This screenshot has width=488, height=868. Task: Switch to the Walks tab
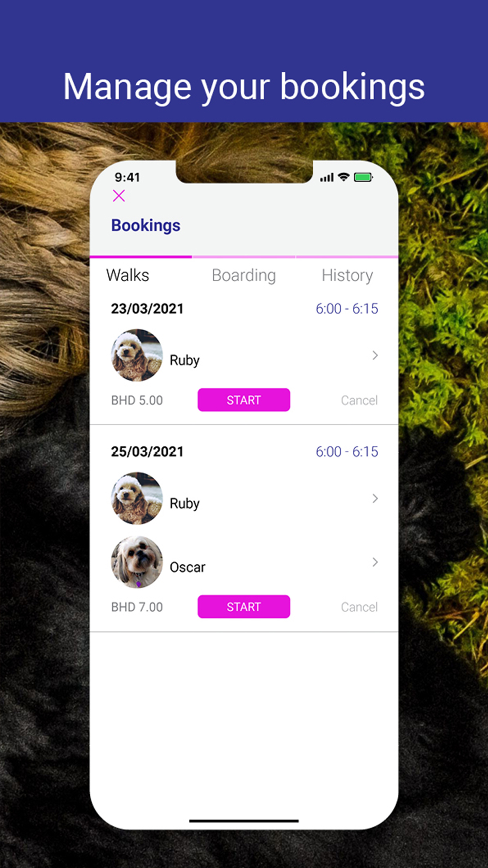click(x=128, y=275)
